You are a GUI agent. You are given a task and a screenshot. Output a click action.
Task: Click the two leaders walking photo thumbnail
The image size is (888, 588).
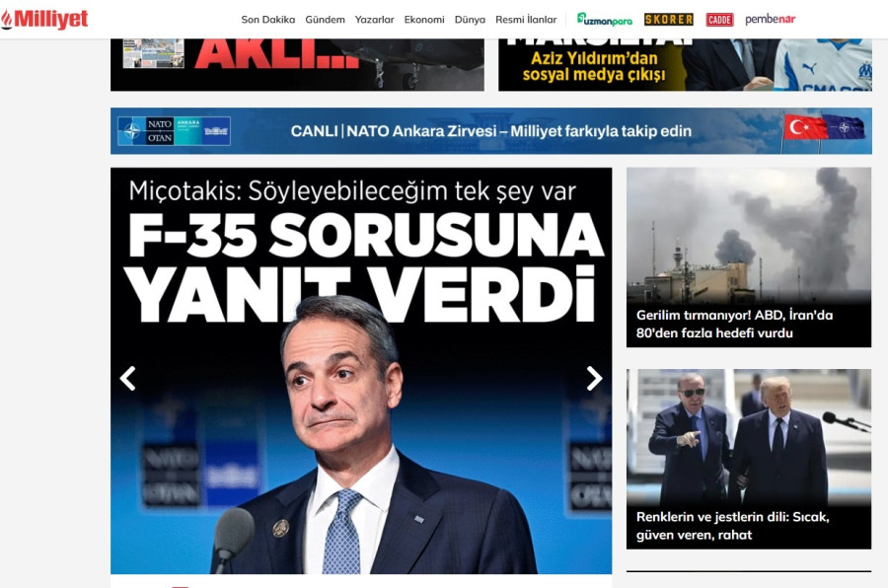pyautogui.click(x=749, y=437)
